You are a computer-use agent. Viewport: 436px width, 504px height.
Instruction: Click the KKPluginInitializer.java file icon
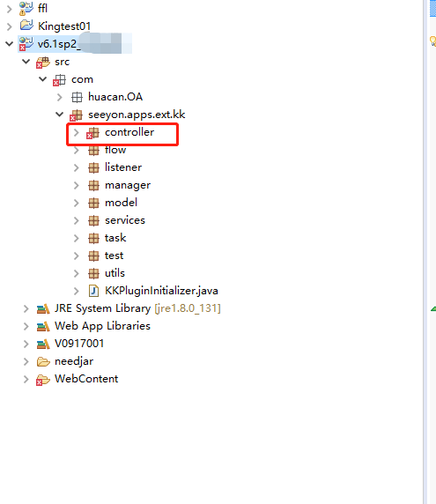[x=93, y=291]
